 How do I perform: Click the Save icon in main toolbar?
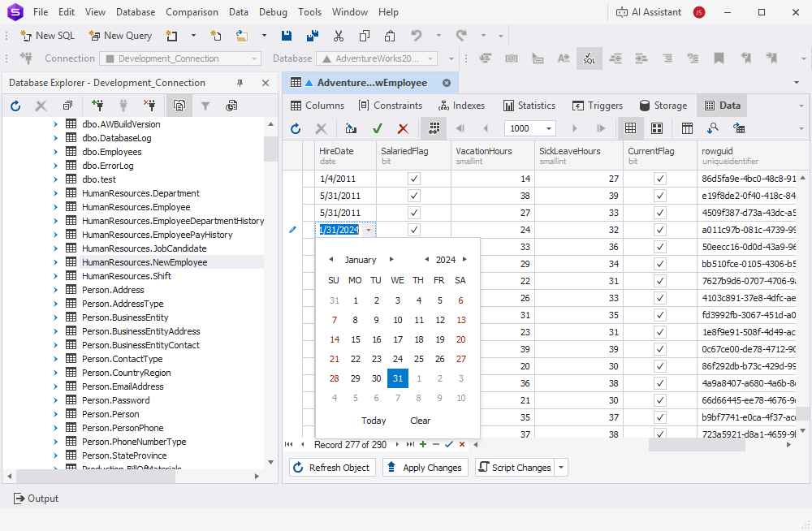(287, 36)
